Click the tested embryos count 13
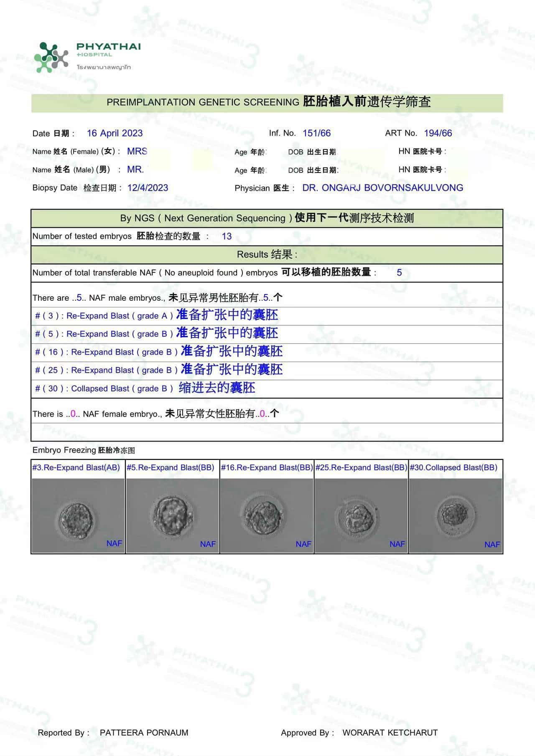Viewport: 535px width, 756px height. click(227, 236)
